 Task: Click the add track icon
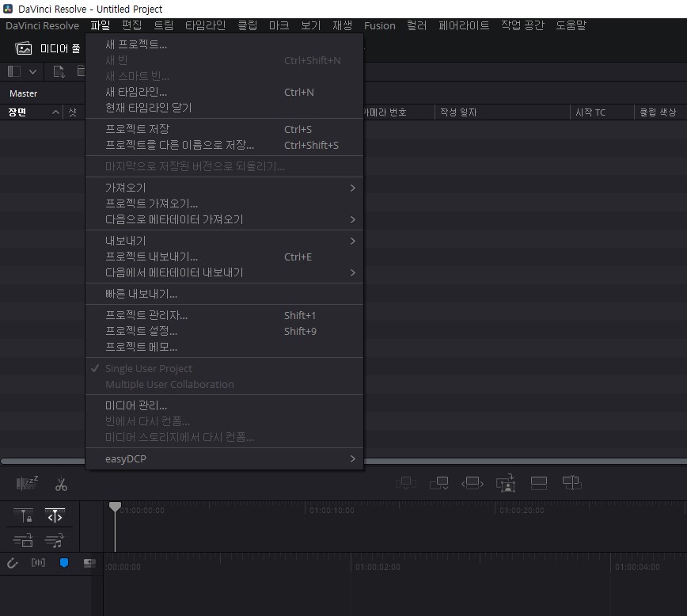coord(89,563)
